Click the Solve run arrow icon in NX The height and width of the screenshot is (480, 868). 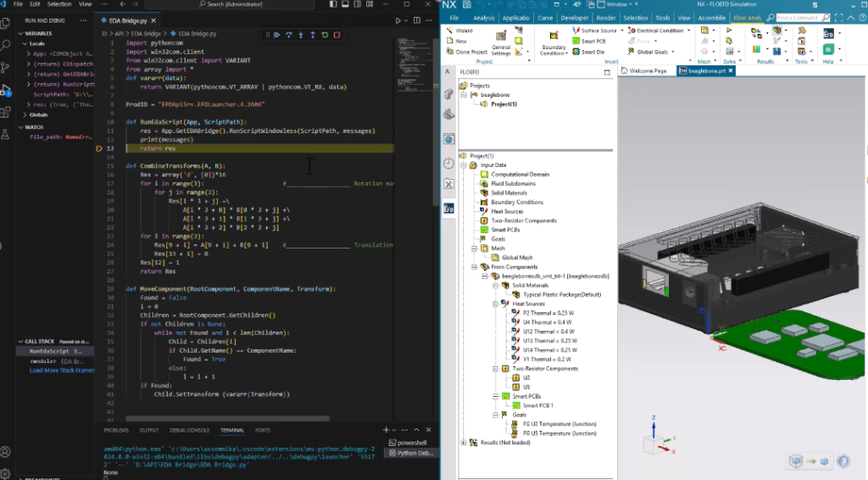[x=729, y=31]
